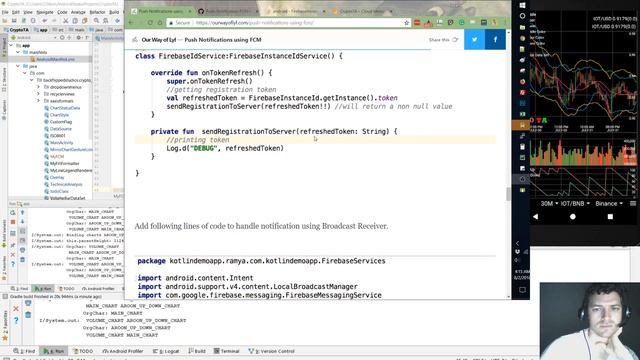The image size is (640, 360).
Task: Open the Edit menu
Action: tap(16, 12)
